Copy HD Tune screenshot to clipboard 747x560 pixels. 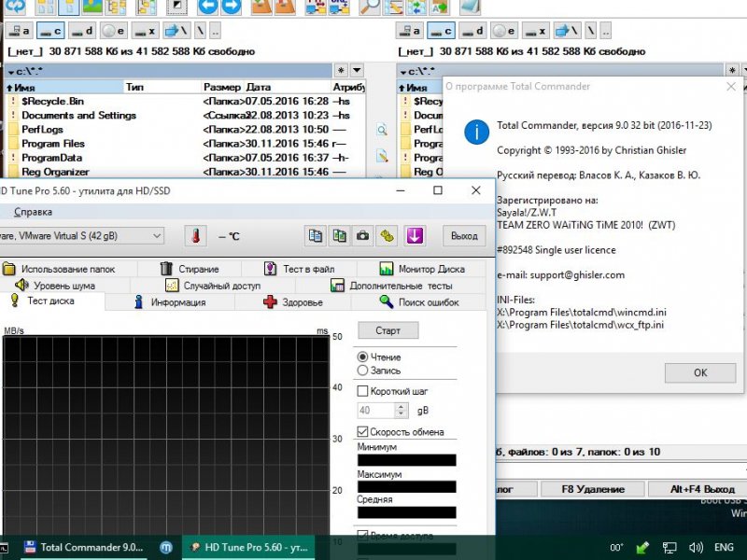point(339,236)
